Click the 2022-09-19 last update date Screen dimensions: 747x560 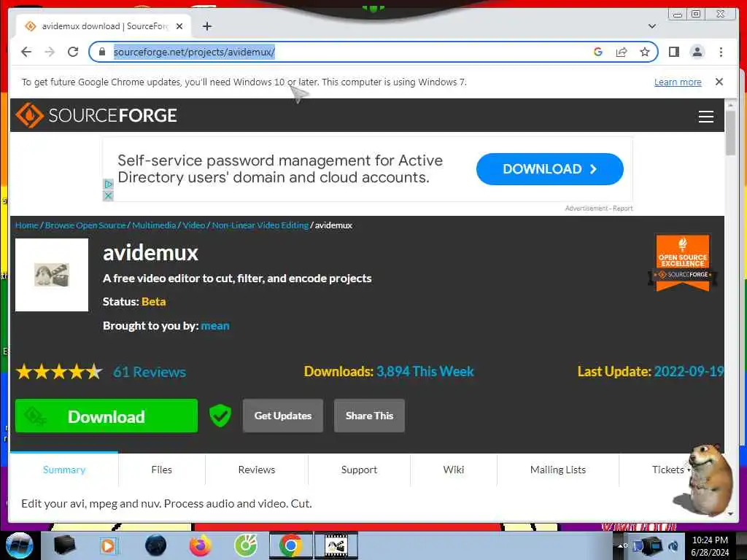pos(689,371)
